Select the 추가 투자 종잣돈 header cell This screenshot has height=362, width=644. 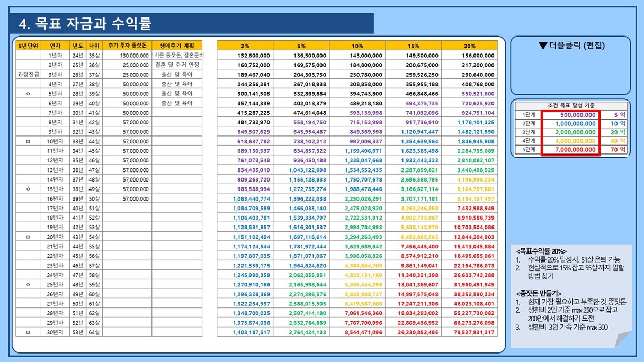click(127, 46)
